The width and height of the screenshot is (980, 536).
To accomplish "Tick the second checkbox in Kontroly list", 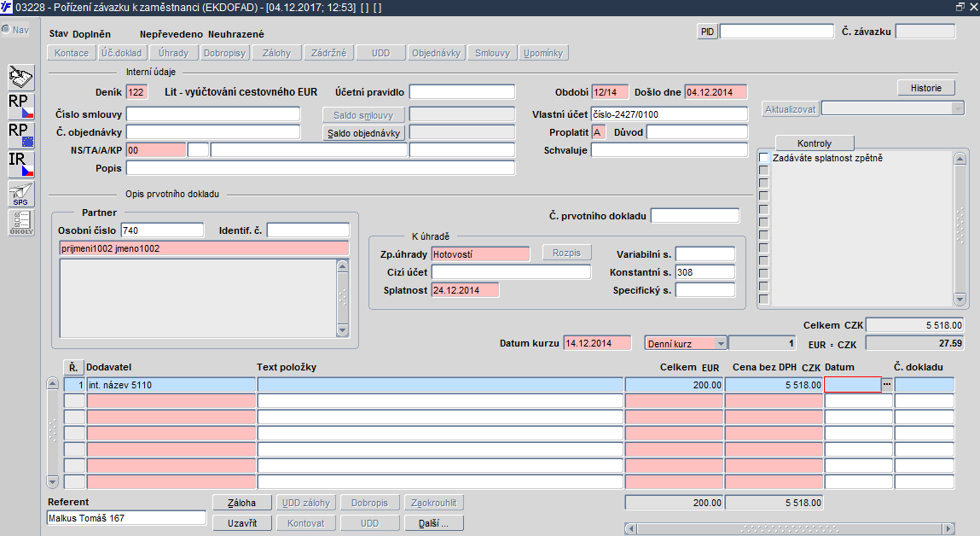I will 763,170.
